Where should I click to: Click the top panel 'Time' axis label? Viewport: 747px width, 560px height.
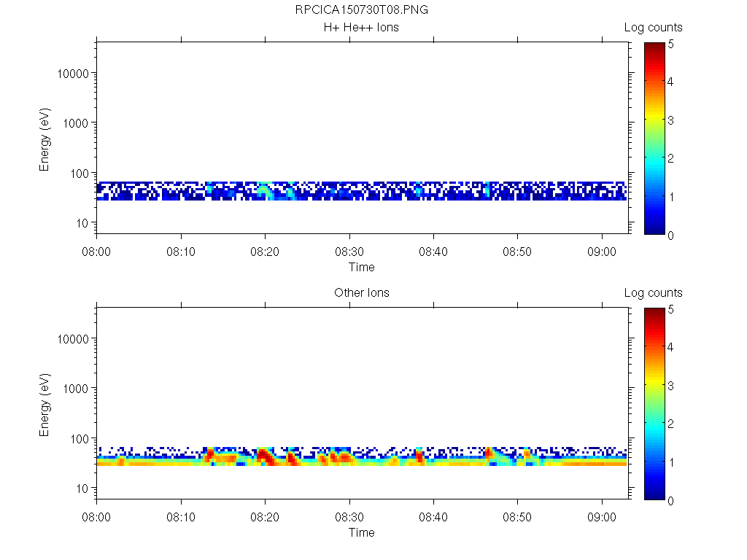click(x=362, y=267)
